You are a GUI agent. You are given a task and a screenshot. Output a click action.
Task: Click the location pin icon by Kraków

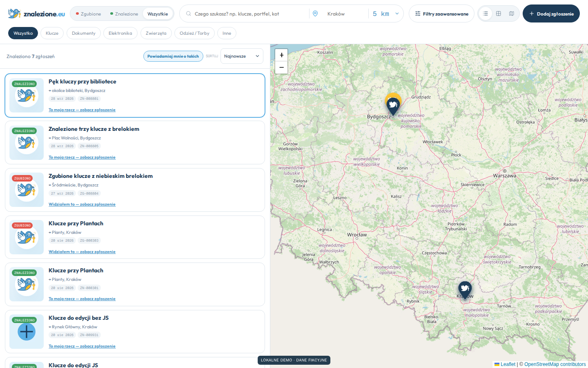[x=315, y=13]
